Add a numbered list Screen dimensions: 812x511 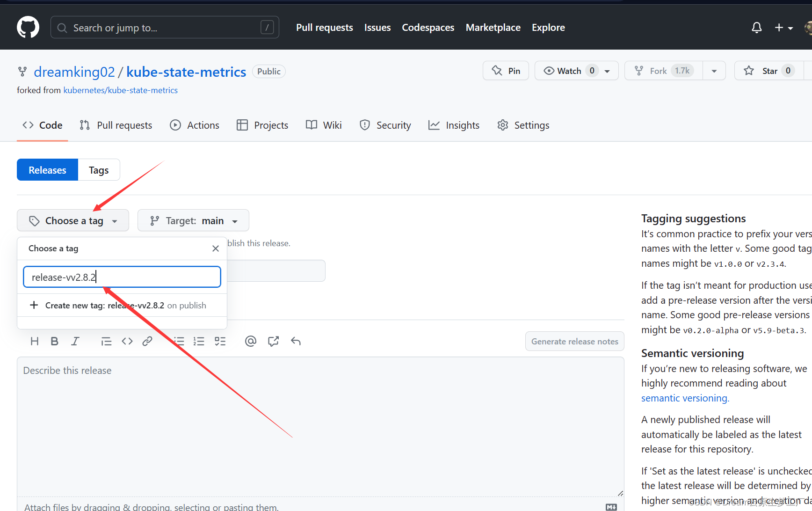click(199, 341)
